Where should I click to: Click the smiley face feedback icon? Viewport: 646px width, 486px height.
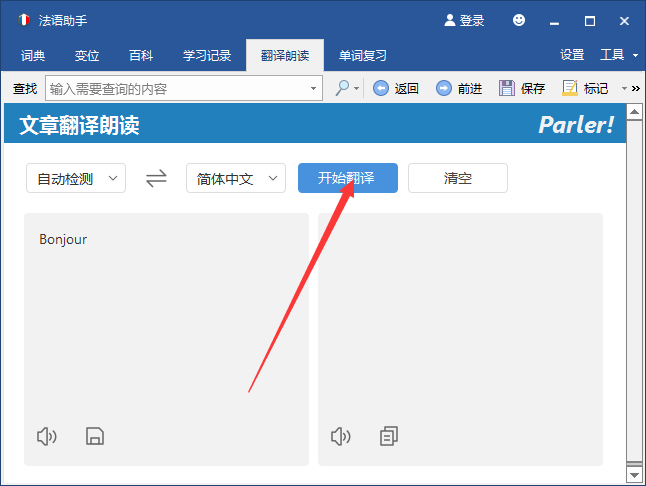[x=519, y=20]
